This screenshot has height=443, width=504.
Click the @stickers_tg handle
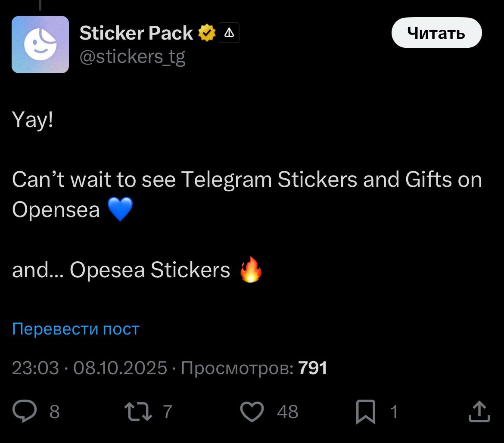point(133,56)
